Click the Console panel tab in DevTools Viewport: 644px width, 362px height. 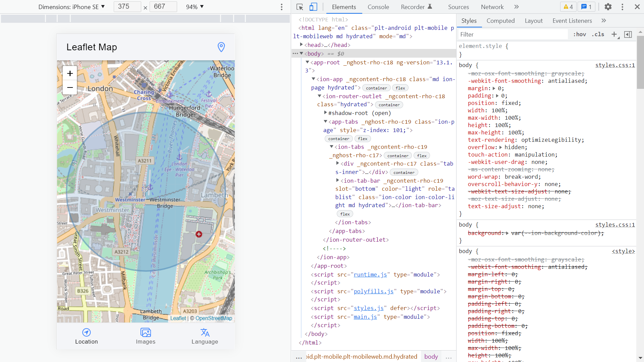coord(379,7)
